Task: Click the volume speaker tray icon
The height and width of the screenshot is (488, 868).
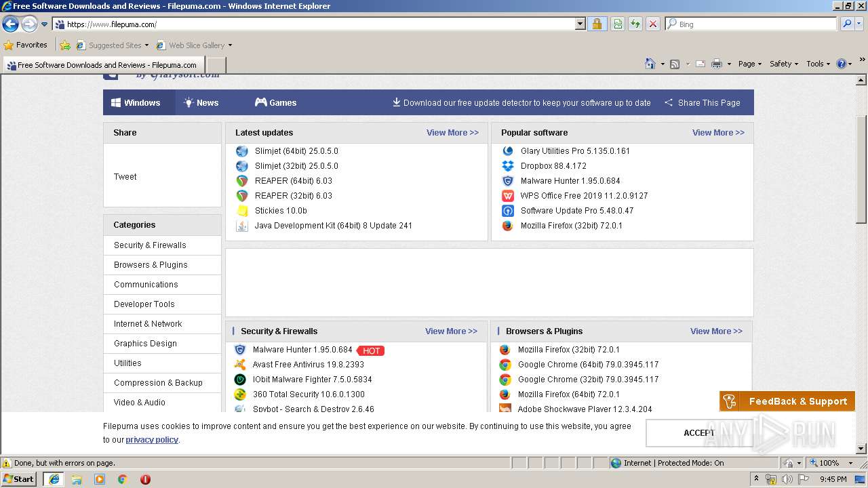Action: [787, 480]
